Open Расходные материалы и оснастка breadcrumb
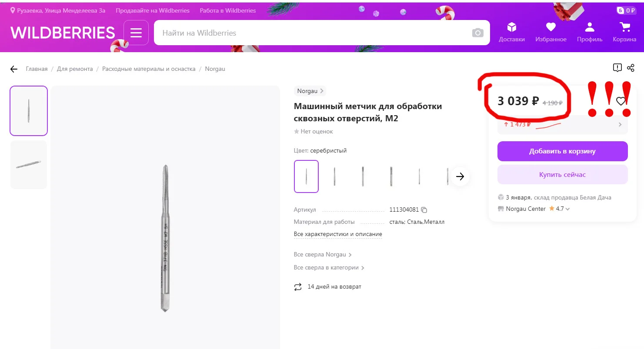 point(149,69)
